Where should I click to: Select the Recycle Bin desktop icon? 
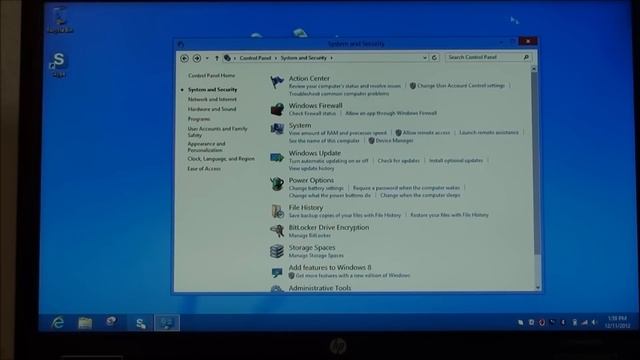(x=60, y=20)
